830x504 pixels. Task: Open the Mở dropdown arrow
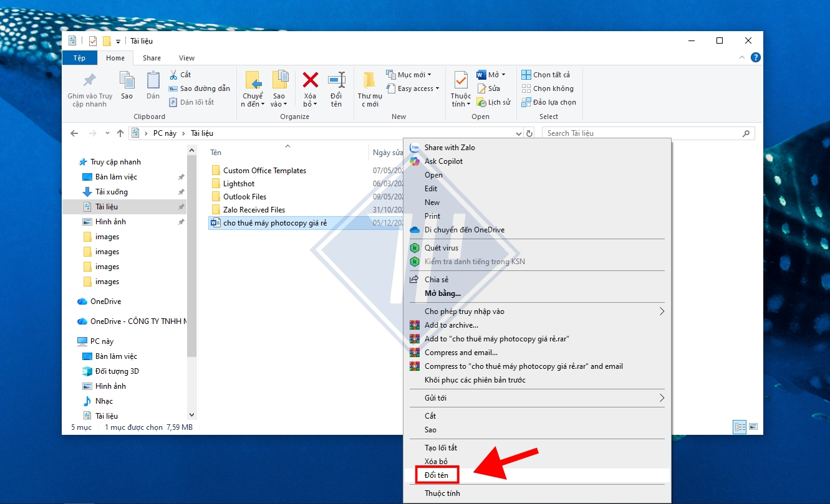coord(503,75)
